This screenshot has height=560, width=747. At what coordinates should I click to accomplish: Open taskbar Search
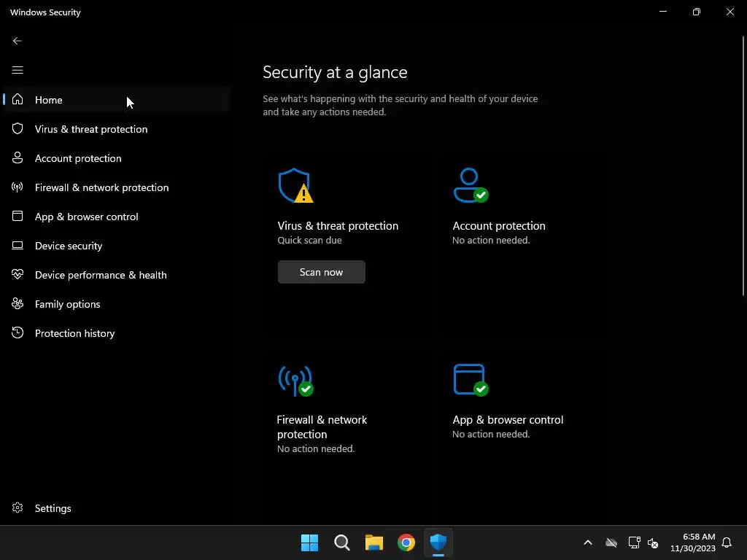(342, 542)
